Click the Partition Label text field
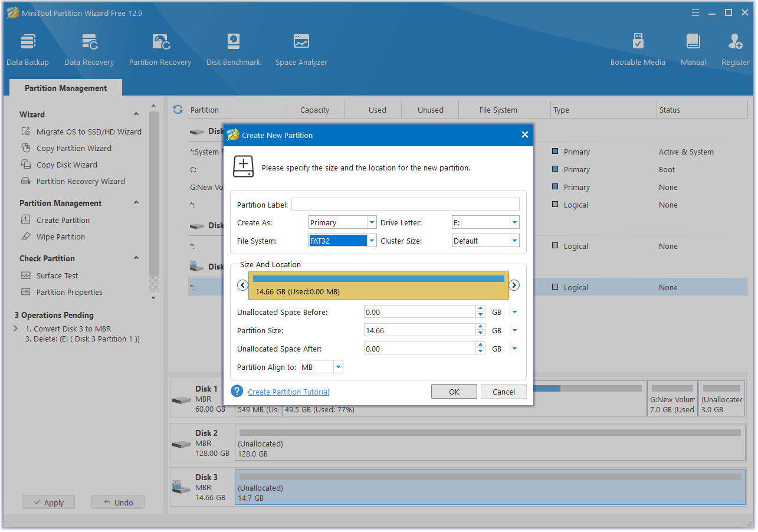Viewport: 758px width, 532px height. pos(405,204)
